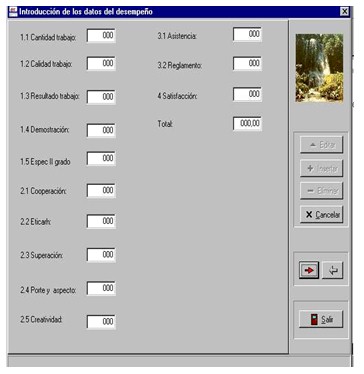Focus the 2.1 Cooperación field
The height and width of the screenshot is (374, 364).
click(101, 191)
